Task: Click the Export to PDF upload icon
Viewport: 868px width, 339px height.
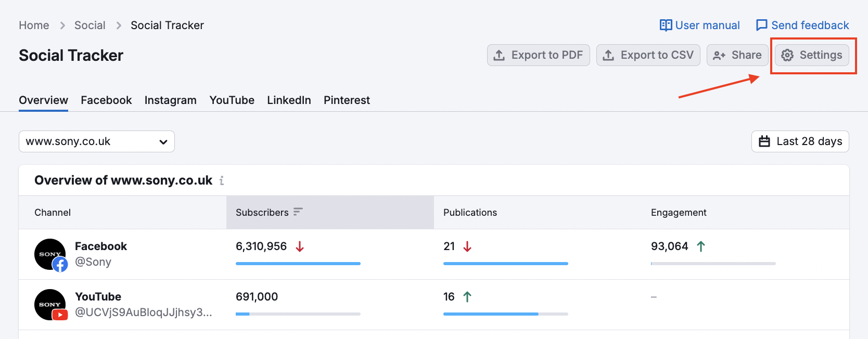Action: click(x=499, y=55)
